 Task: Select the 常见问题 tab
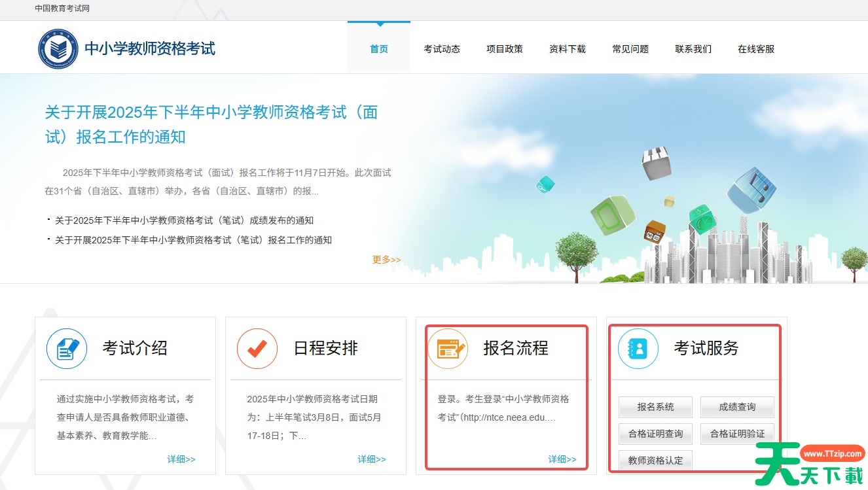630,48
